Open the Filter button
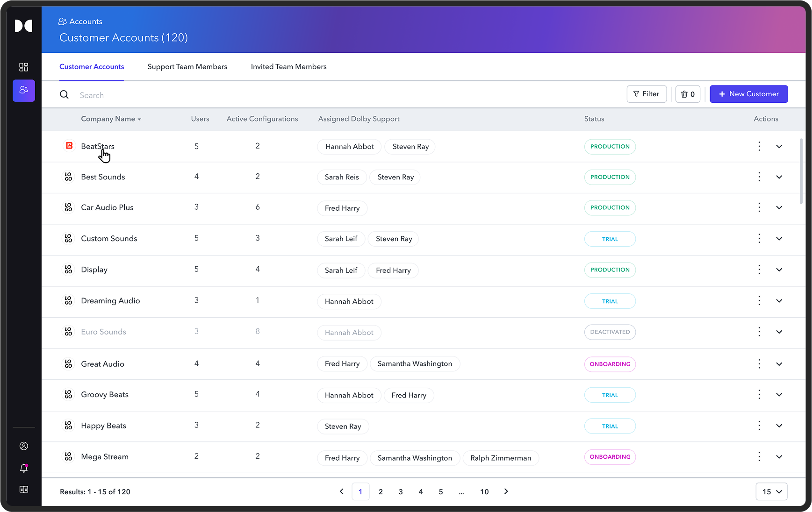The width and height of the screenshot is (812, 512). pyautogui.click(x=647, y=94)
